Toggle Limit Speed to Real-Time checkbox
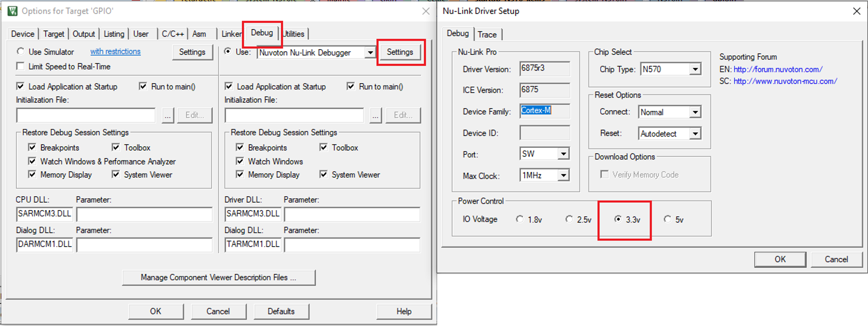Image resolution: width=868 pixels, height=326 pixels. [x=20, y=66]
